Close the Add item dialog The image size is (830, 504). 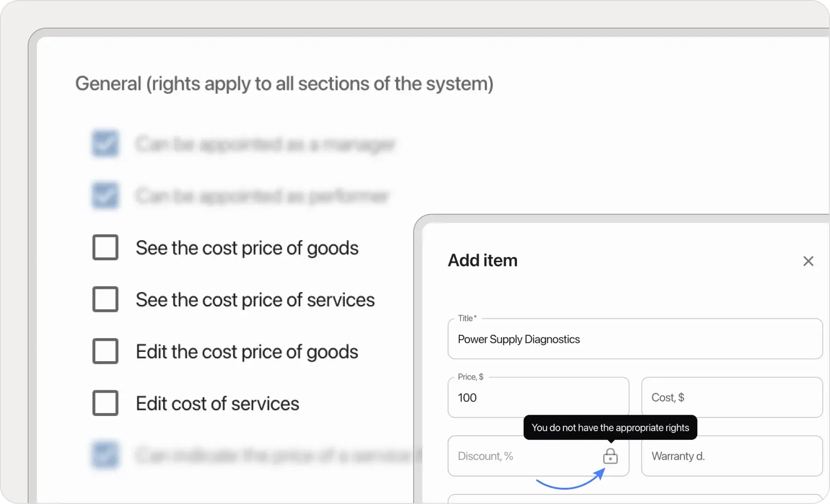808,261
